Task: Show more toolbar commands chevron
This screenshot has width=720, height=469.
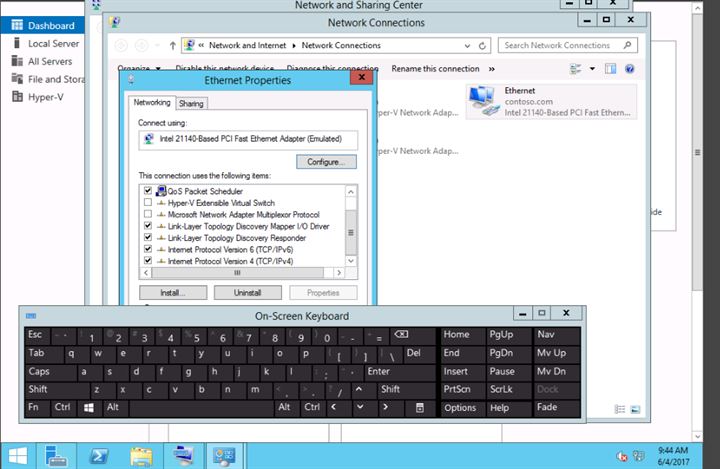Action: [492, 69]
